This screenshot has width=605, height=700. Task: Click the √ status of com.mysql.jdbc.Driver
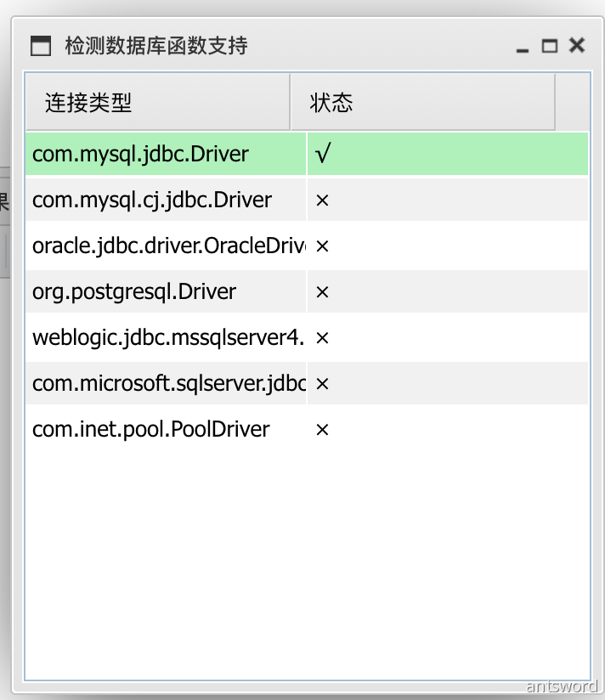pyautogui.click(x=322, y=154)
